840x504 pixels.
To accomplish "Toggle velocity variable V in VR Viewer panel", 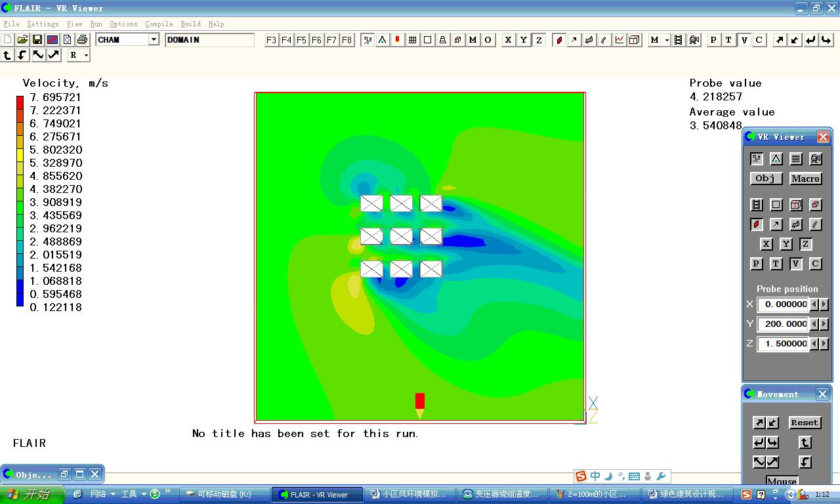I will [795, 264].
